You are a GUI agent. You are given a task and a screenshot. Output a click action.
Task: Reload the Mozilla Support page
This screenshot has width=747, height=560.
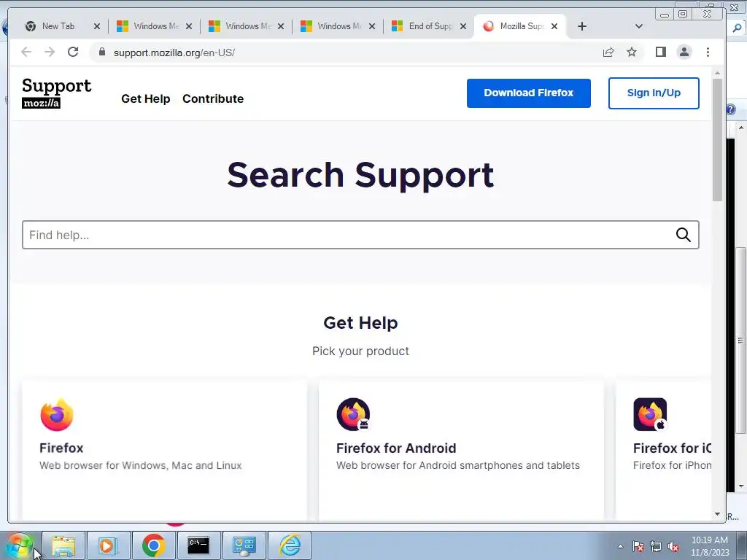point(73,52)
